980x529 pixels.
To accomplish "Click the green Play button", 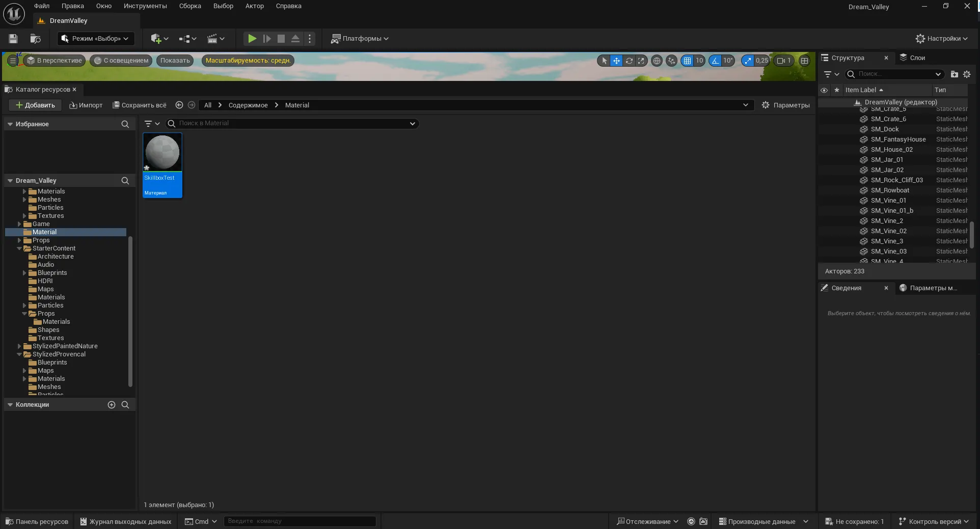I will (252, 39).
